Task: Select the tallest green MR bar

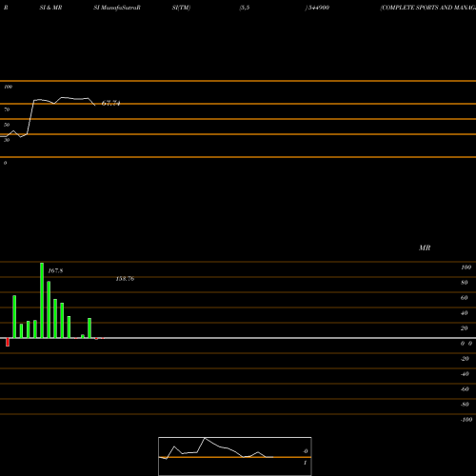Action: pyautogui.click(x=42, y=300)
